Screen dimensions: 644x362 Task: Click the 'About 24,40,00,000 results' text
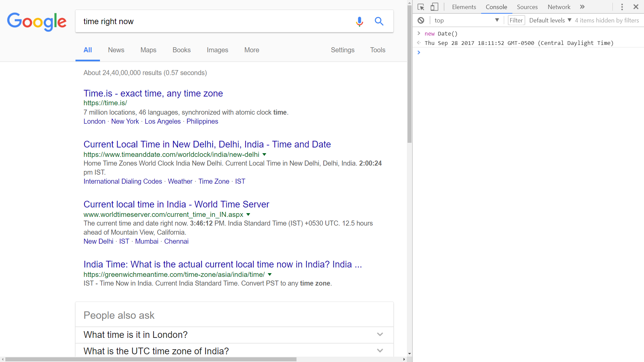tap(145, 73)
